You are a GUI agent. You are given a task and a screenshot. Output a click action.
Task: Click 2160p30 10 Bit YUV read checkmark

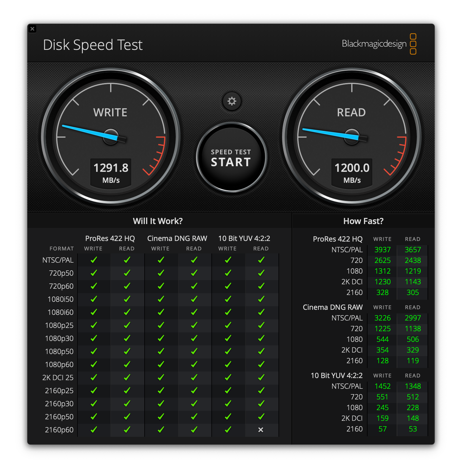coord(261,404)
